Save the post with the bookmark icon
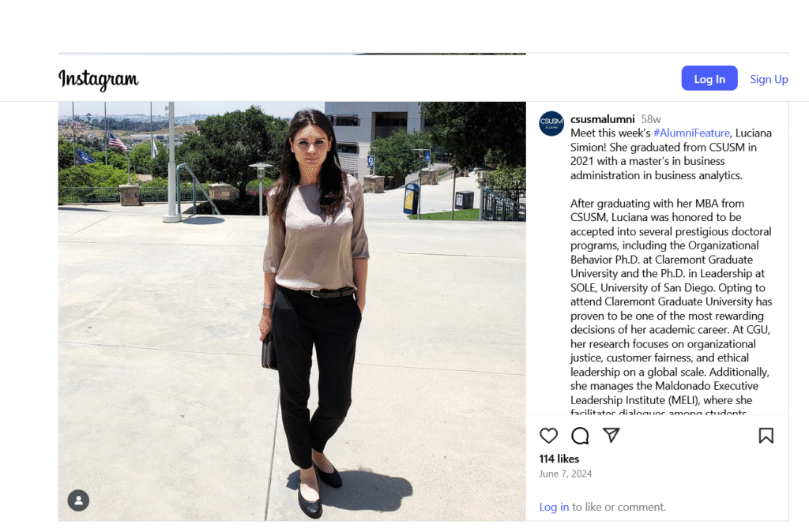This screenshot has width=809, height=532. pyautogui.click(x=766, y=436)
